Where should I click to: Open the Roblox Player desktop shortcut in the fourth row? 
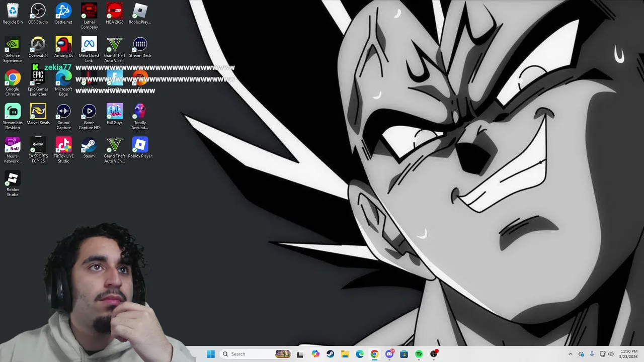140,148
